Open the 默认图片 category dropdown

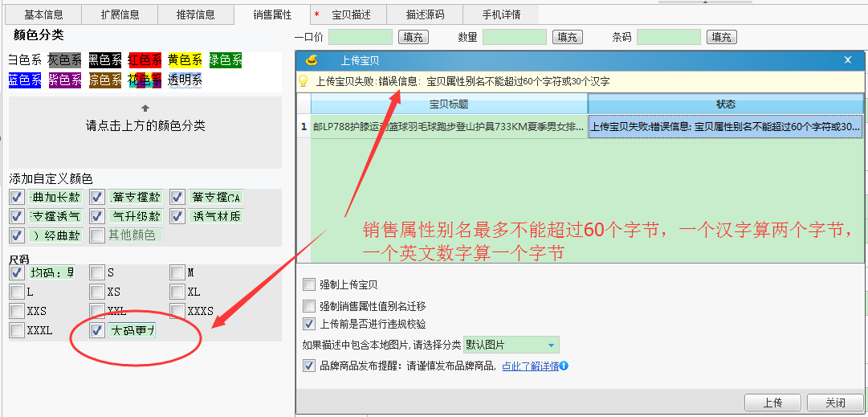(x=551, y=345)
